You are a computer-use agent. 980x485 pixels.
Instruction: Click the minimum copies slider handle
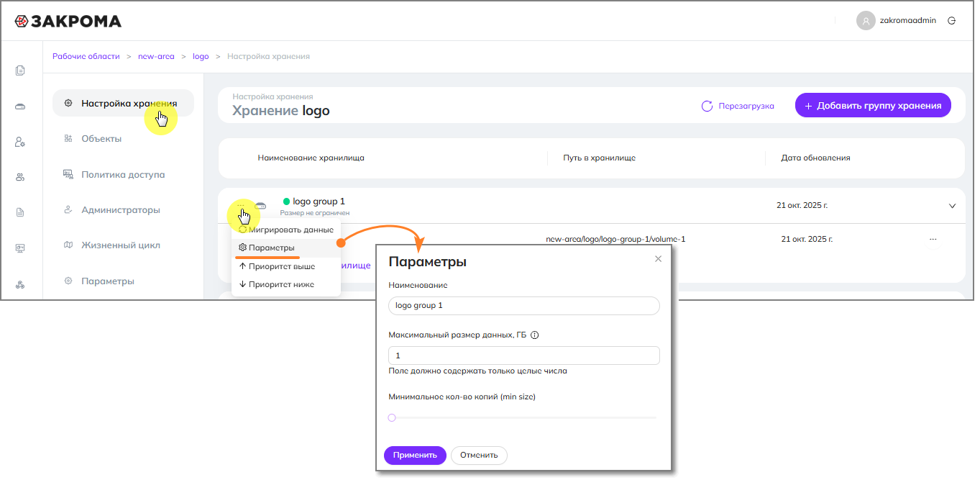(392, 417)
